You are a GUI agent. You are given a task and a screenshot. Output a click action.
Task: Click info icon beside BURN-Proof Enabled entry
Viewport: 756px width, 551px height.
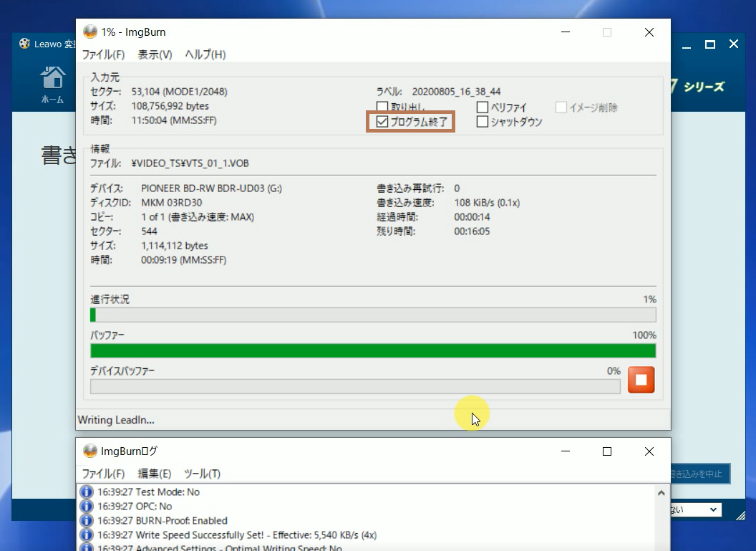[x=87, y=521]
